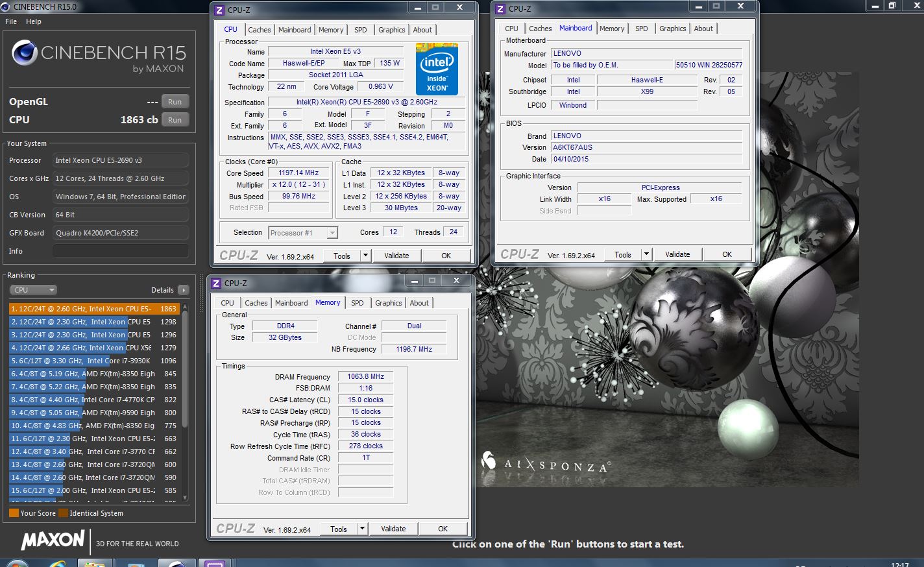The image size is (924, 567).
Task: Click the ranking list scrollbar thumb
Action: [x=185, y=369]
